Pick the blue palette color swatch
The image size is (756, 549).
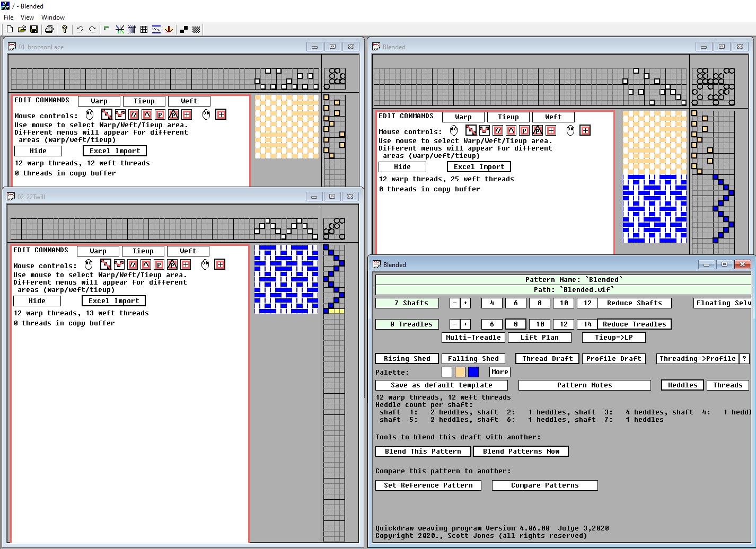click(x=473, y=372)
